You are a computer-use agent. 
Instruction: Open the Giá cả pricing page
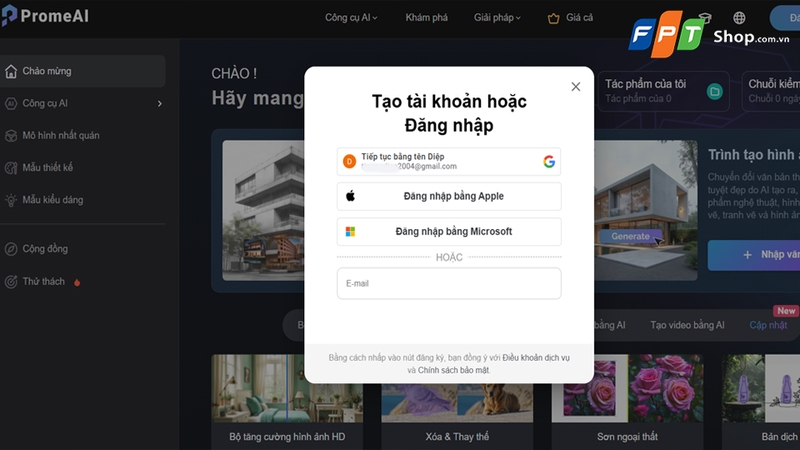point(579,18)
